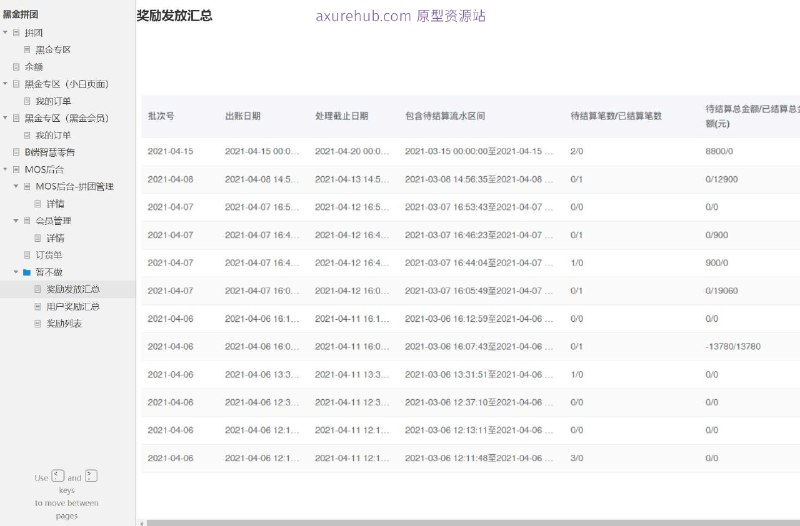This screenshot has height=526, width=800.
Task: Click the 待结算笔数/已结算笔数 column header
Action: click(616, 116)
